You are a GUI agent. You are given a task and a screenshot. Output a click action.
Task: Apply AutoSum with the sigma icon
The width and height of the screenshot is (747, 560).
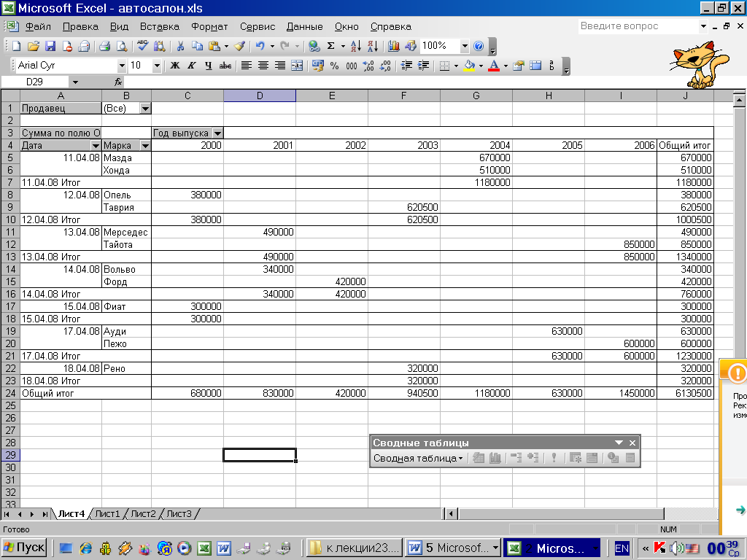pyautogui.click(x=330, y=46)
